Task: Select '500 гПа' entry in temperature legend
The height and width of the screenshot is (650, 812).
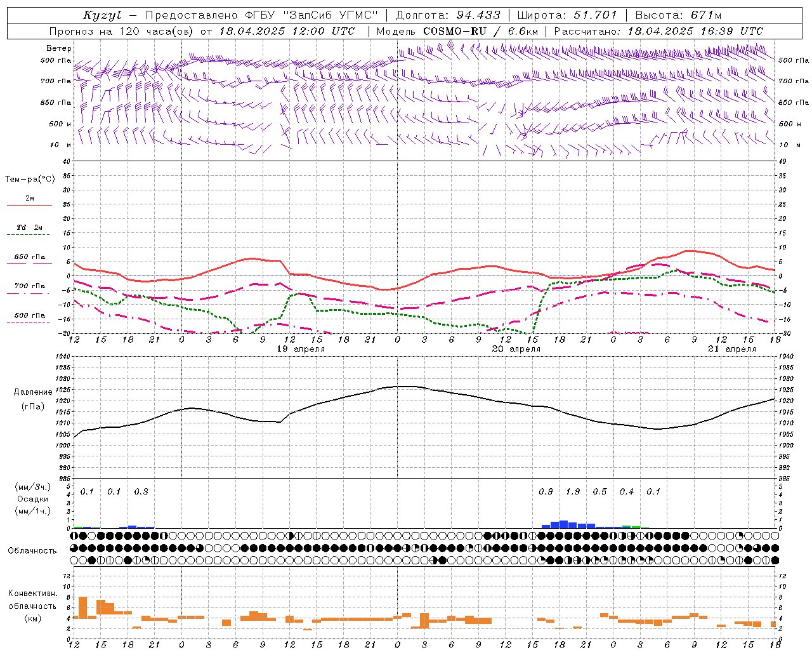Action: click(30, 315)
